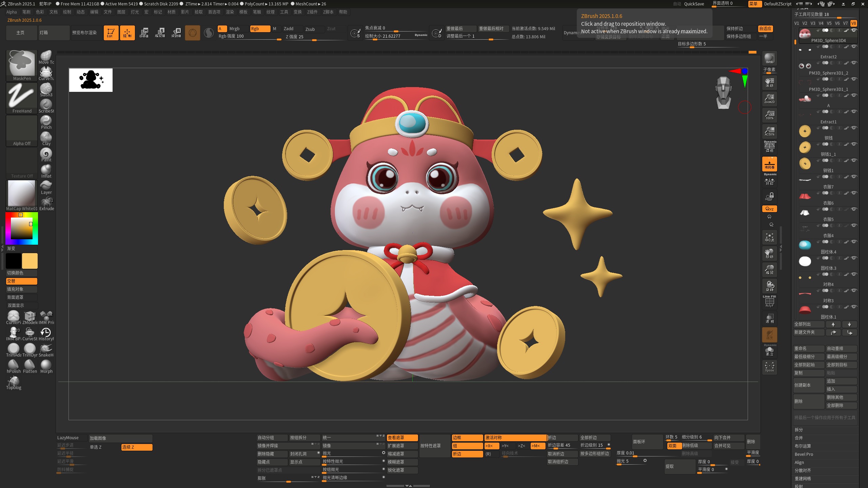This screenshot has width=868, height=488.
Task: Switch to the V8 visibility set tab
Action: point(853,23)
